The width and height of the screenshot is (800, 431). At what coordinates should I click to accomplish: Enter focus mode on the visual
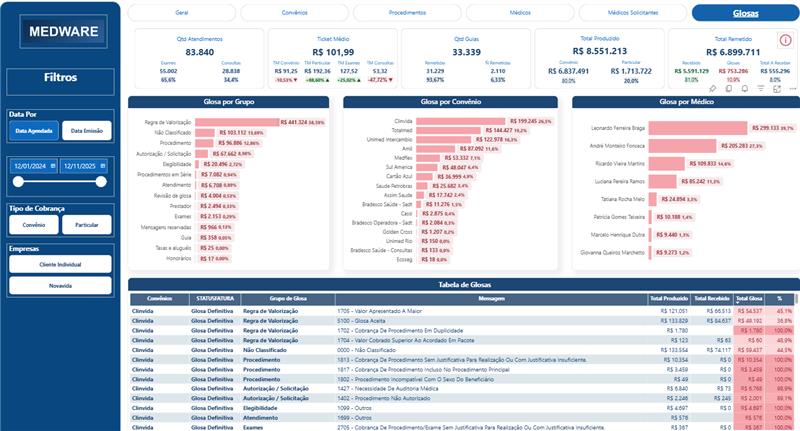(x=776, y=88)
